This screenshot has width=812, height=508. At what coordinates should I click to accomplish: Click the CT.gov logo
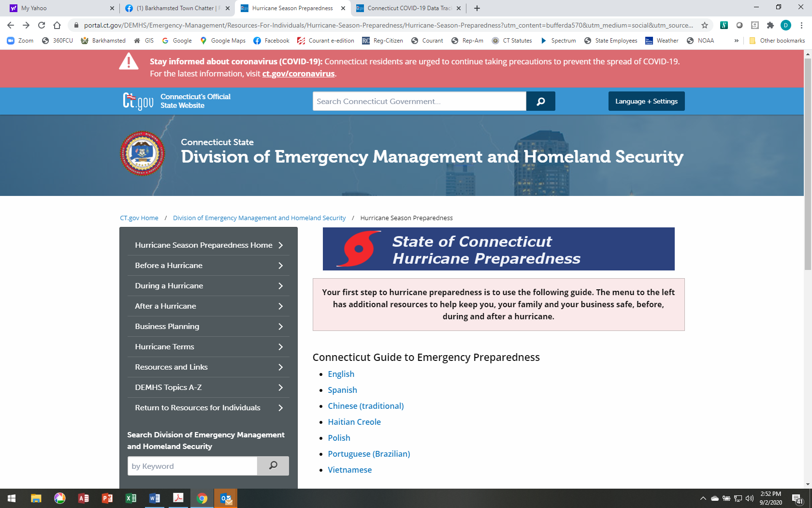tap(138, 101)
